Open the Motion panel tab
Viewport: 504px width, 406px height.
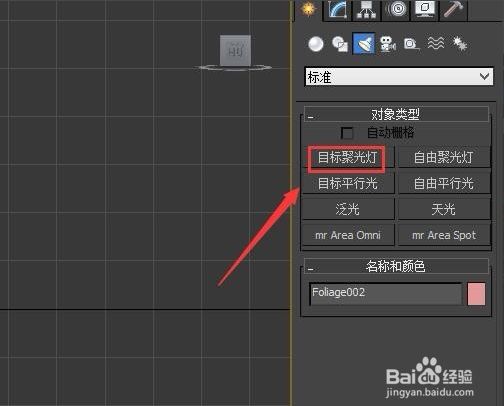pyautogui.click(x=396, y=10)
